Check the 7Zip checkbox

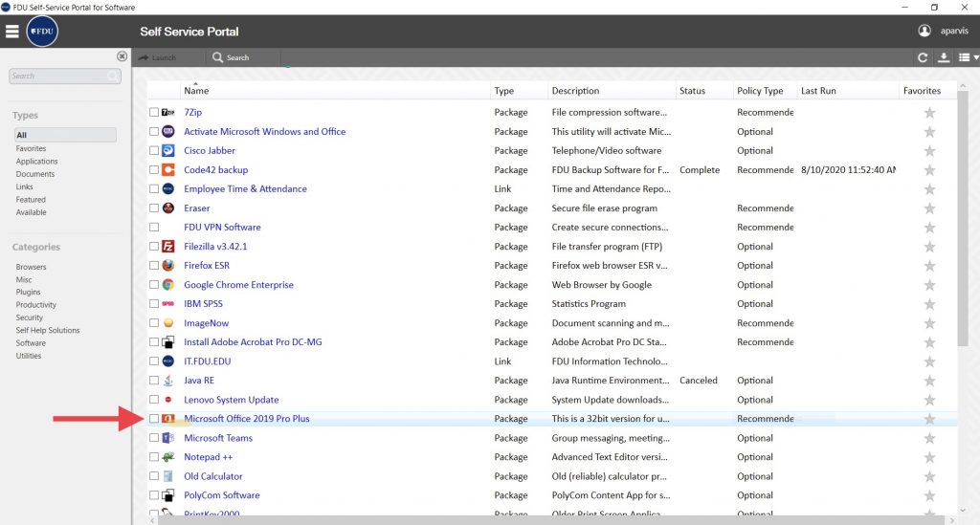(x=154, y=113)
